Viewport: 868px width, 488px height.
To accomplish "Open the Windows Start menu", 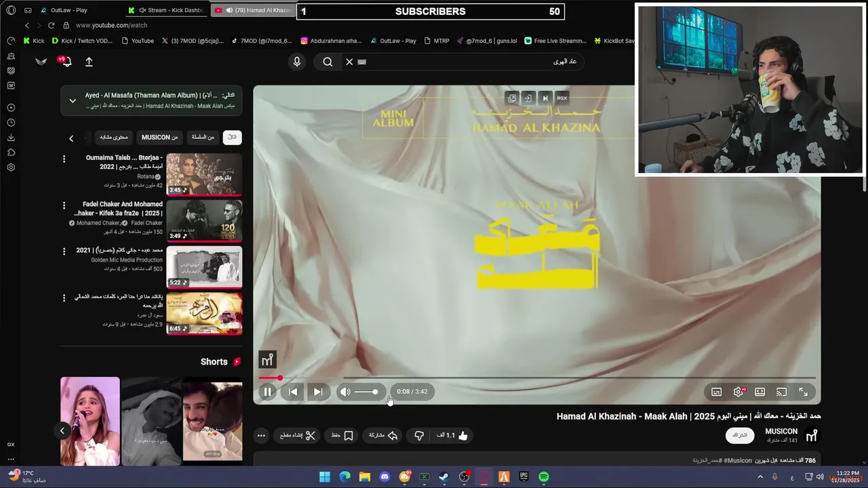I will point(325,477).
